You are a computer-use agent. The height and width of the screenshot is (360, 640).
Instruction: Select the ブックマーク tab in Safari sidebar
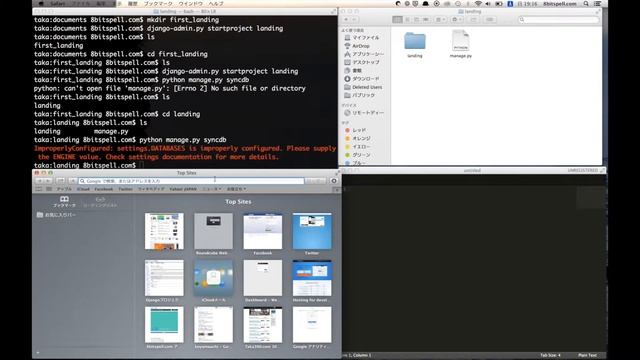pyautogui.click(x=64, y=202)
